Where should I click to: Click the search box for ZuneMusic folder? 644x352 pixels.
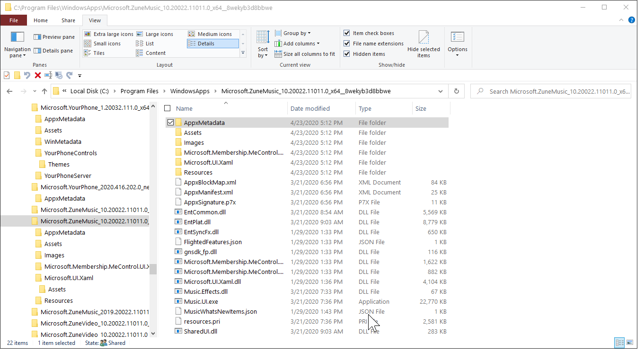(551, 91)
